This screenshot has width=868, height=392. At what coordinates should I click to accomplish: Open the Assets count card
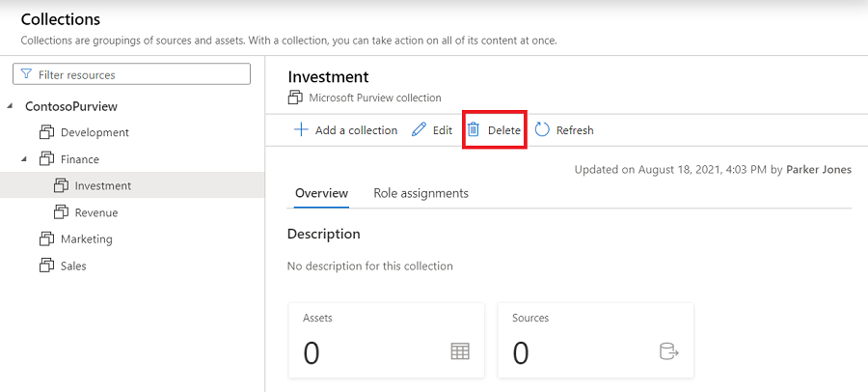pyautogui.click(x=385, y=341)
